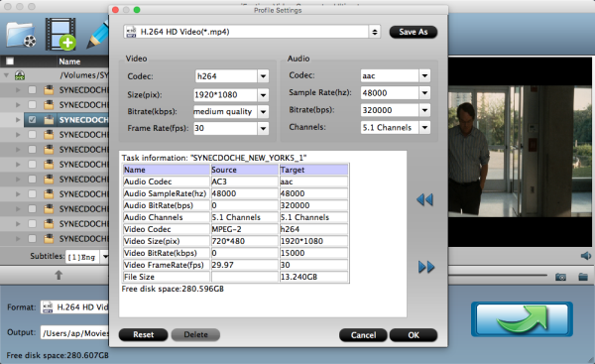Click the move up arrow icon
Image resolution: width=595 pixels, height=364 pixels.
(x=59, y=275)
